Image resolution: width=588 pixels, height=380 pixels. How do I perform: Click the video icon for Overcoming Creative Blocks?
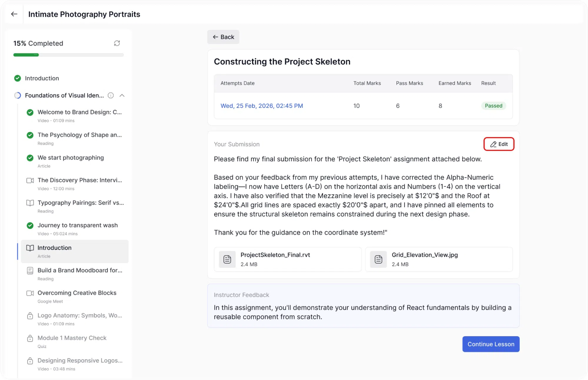[x=30, y=293]
